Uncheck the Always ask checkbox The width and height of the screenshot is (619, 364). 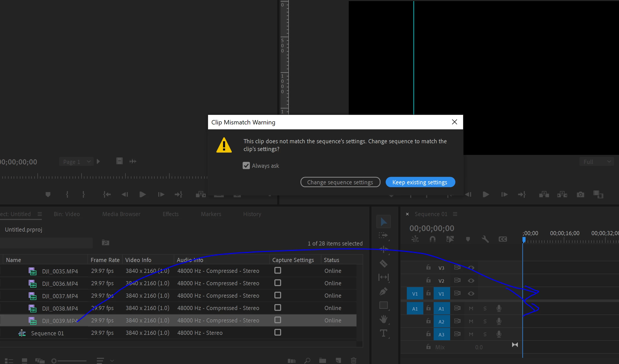coord(246,166)
